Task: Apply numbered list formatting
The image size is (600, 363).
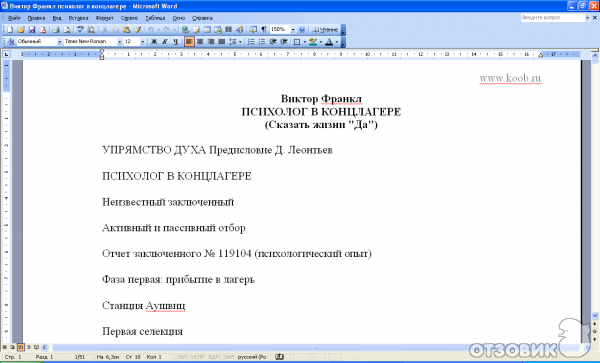Action: (251, 42)
